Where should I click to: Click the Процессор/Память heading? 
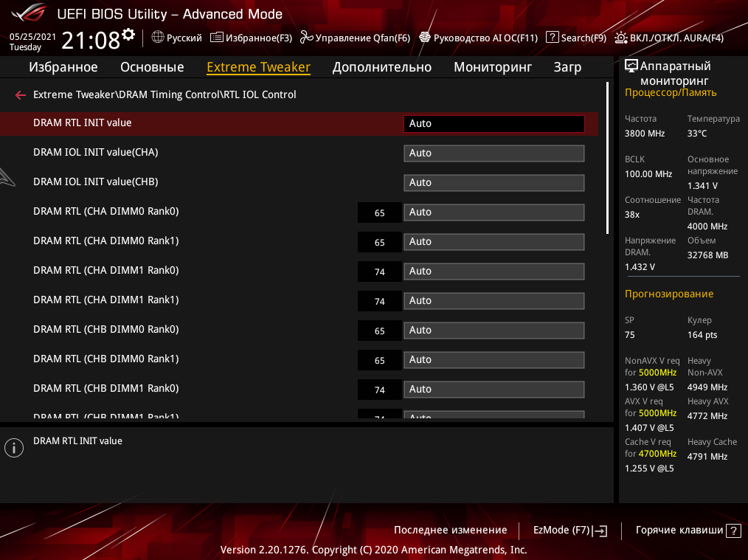(x=671, y=92)
